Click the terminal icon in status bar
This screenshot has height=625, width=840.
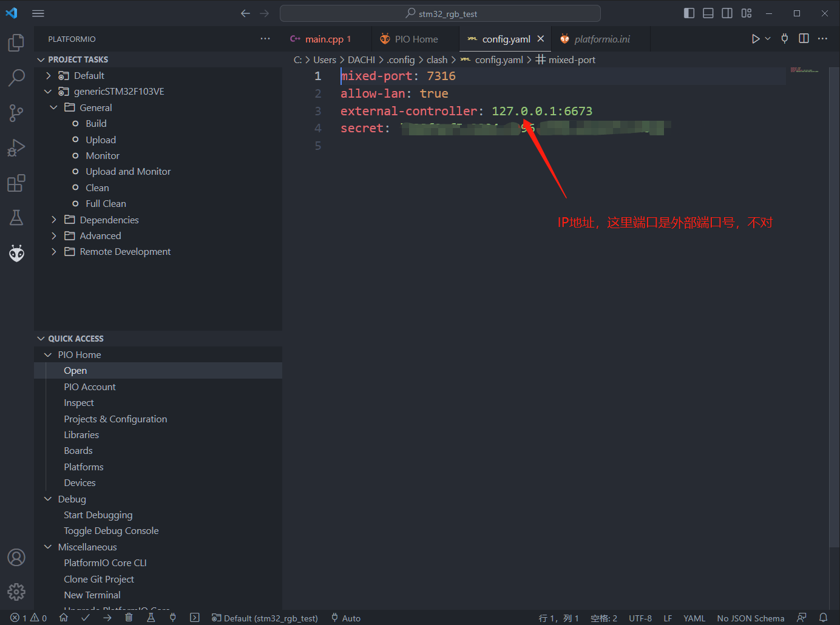click(x=194, y=618)
